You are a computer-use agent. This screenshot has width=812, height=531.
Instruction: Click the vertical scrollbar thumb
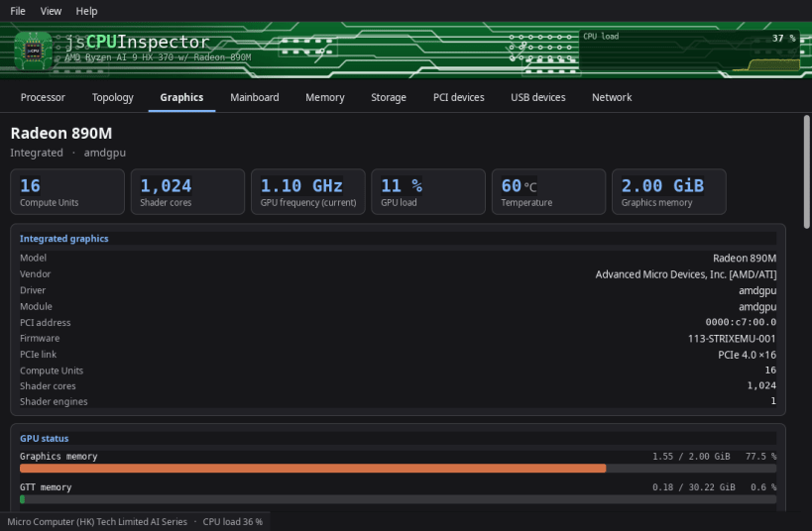coord(806,171)
